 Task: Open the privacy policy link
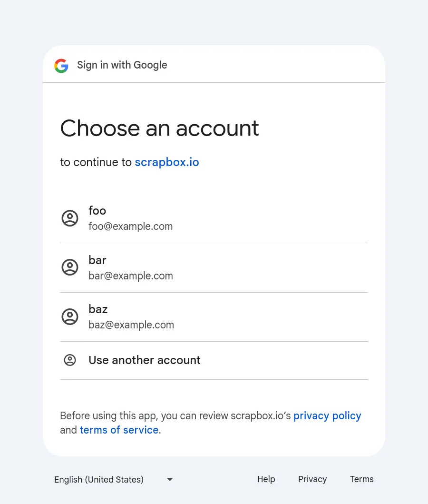pos(327,415)
